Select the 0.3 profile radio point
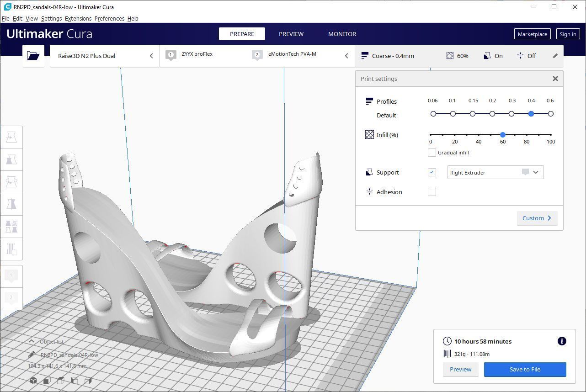Viewport: 586px width, 392px height. [x=511, y=114]
